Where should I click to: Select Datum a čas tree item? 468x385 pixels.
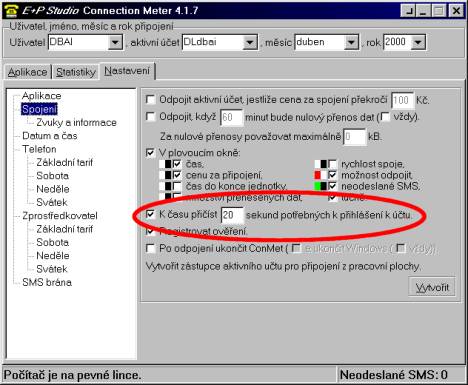(50, 136)
